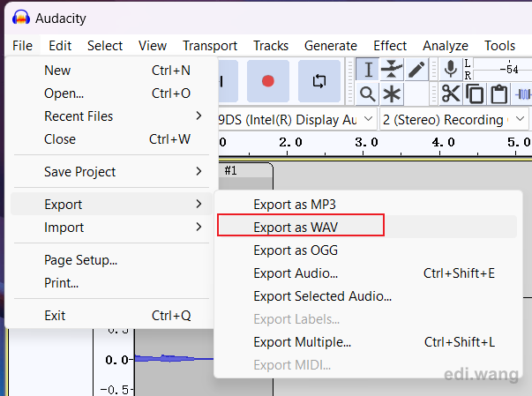Select the Zoom magnifier tool
Image resolution: width=532 pixels, height=396 pixels.
(x=368, y=93)
